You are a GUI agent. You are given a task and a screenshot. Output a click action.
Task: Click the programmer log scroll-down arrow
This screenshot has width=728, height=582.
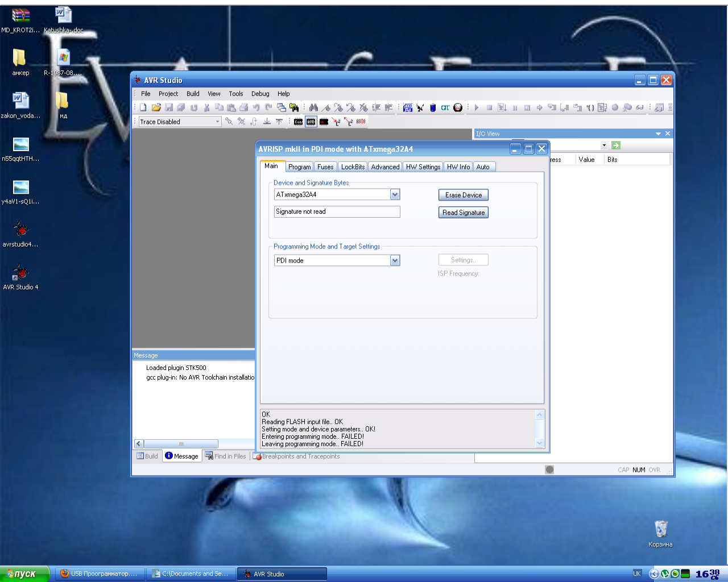(x=540, y=443)
